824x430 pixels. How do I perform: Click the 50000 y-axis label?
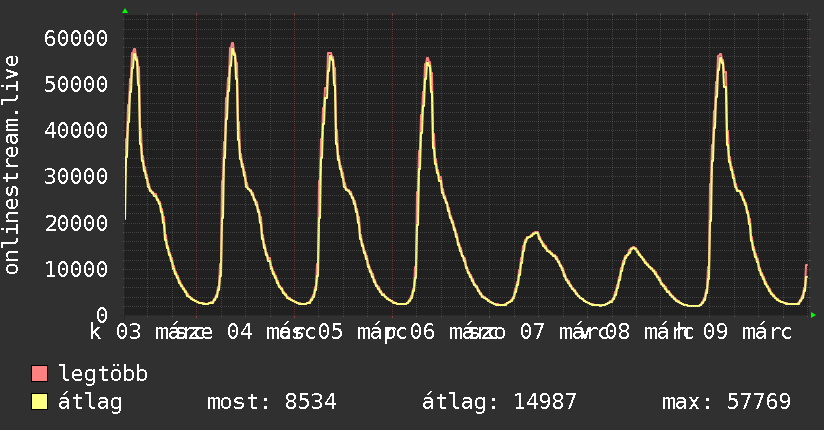click(76, 84)
